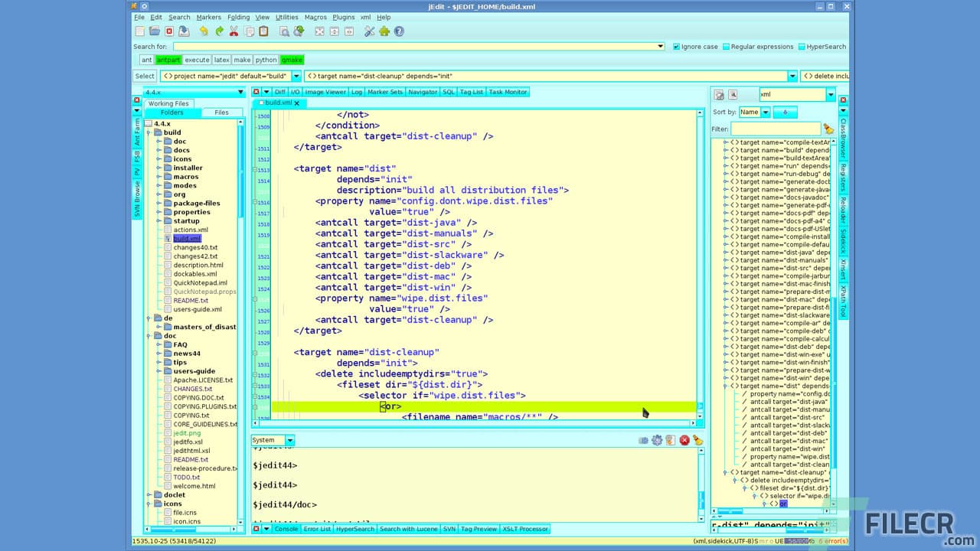Open global options via the wrench icon
Viewport: 980px width, 551px height.
pyautogui.click(x=371, y=31)
